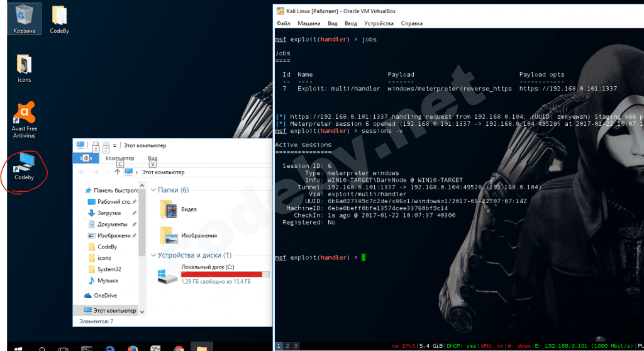Image resolution: width=644 pixels, height=351 pixels.
Task: Select CodeBy folder in the navigation pane
Action: pos(103,247)
